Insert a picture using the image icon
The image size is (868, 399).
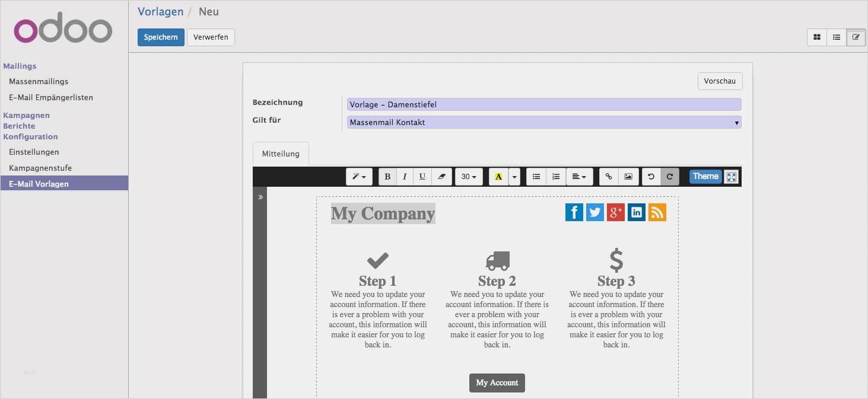click(x=628, y=177)
